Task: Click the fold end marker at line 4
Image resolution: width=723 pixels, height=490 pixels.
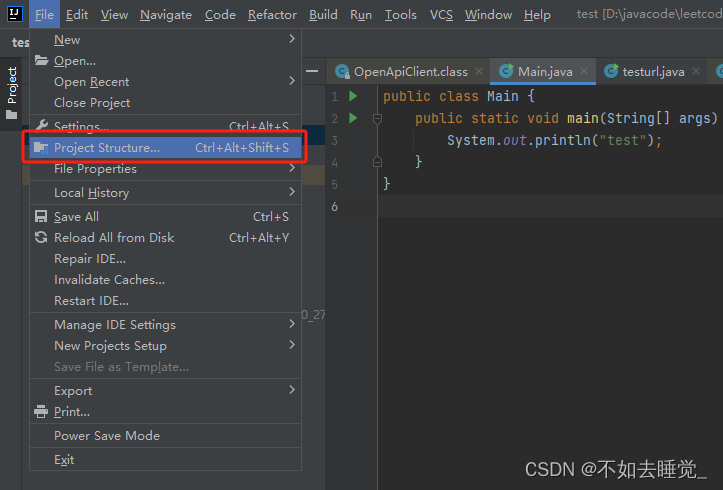Action: pos(377,161)
